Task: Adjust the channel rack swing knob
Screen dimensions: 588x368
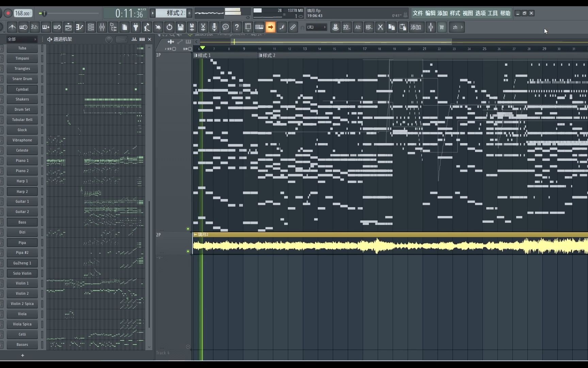Action: (x=109, y=40)
